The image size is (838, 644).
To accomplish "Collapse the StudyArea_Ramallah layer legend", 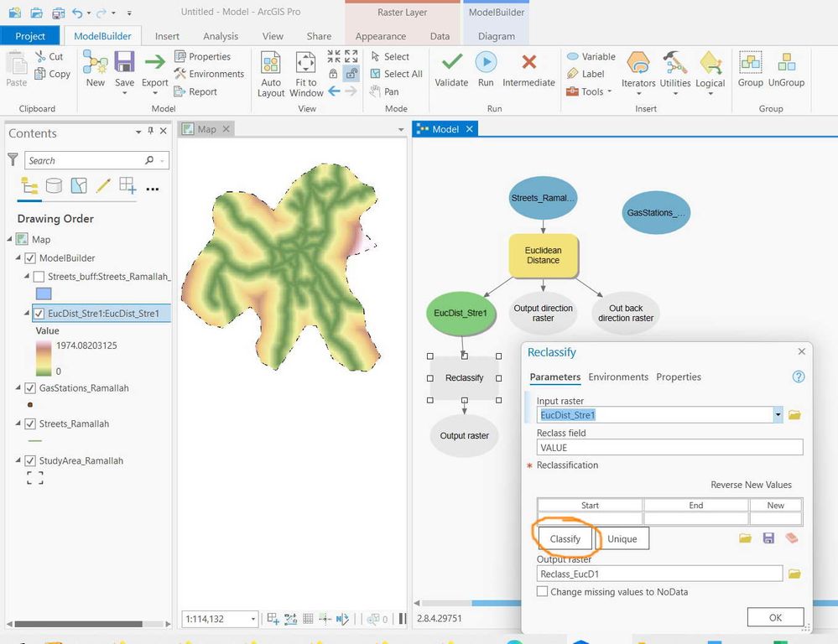I will pyautogui.click(x=18, y=460).
